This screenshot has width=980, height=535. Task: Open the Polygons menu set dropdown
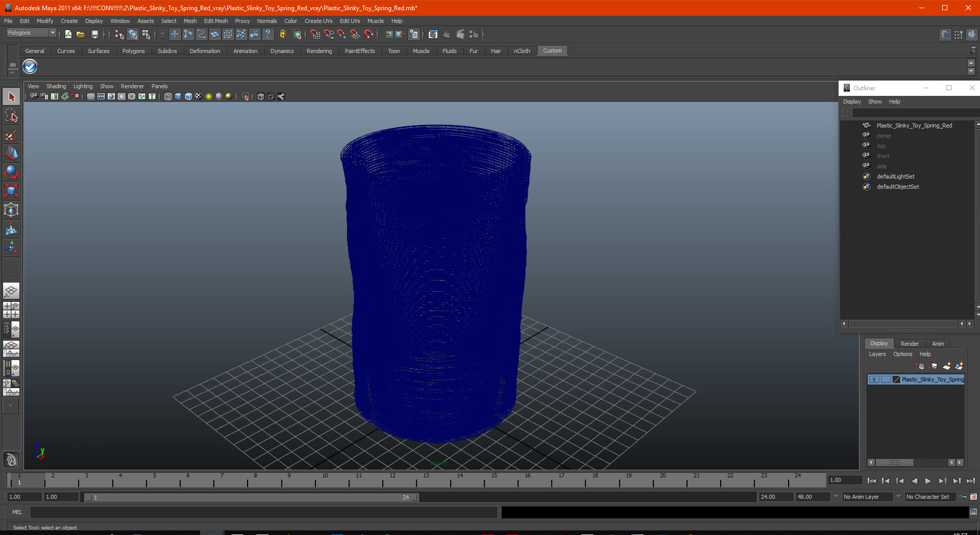(31, 33)
